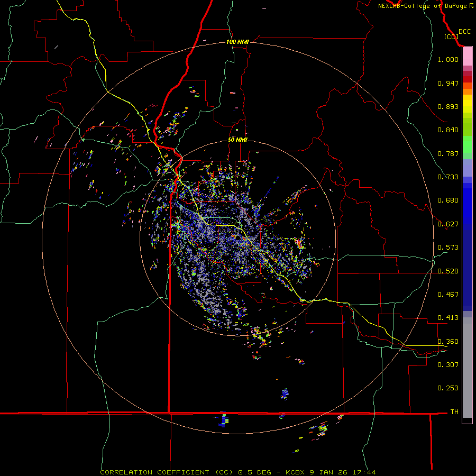Pick the bright green segment of the color bar
476x476 pixels.
click(x=467, y=144)
